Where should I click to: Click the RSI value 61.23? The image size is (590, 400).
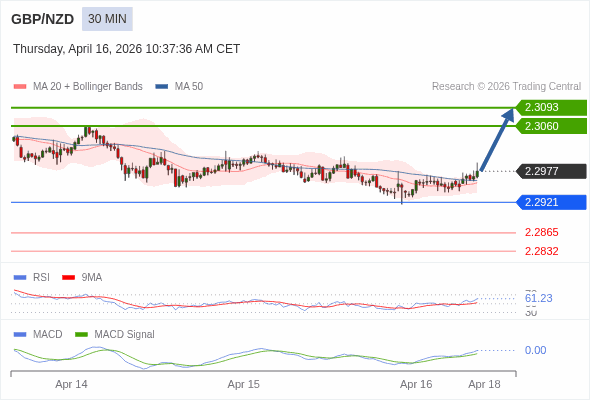[538, 298]
